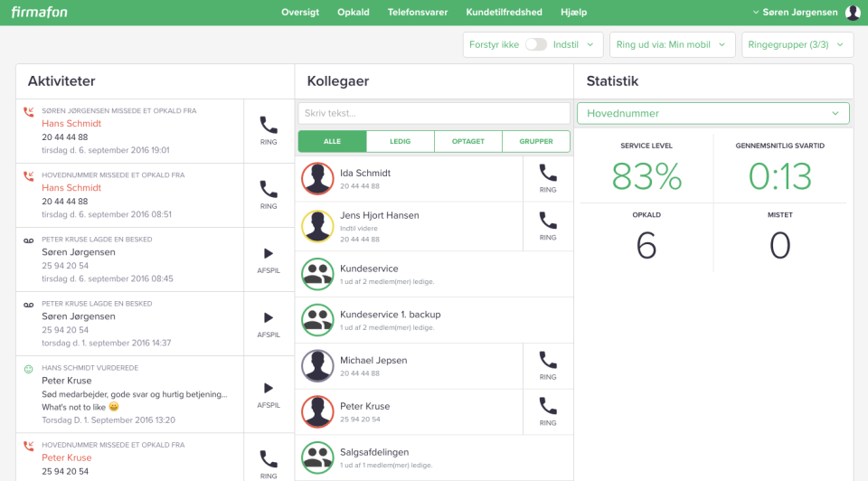Play the rated call for Peter Kruse review
The image size is (868, 481).
coord(269,394)
